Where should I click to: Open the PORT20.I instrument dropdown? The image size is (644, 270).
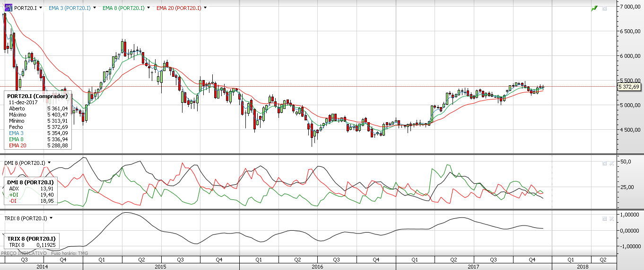pyautogui.click(x=41, y=8)
